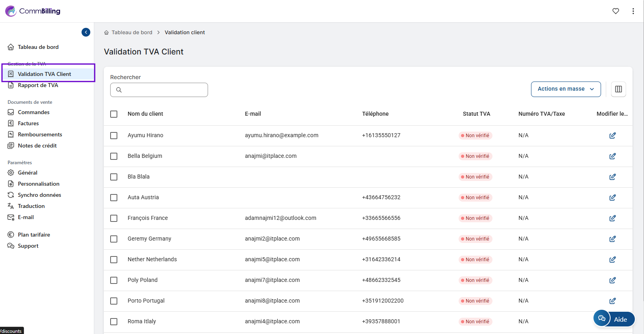Viewport: 644px width, 334px height.
Task: Open the Synchro données settings
Action: (x=39, y=195)
